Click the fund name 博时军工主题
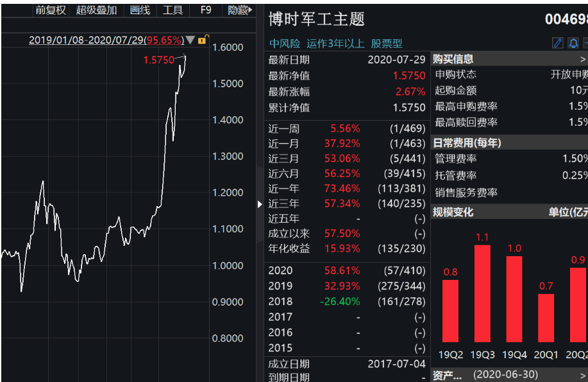The image size is (588, 382). click(317, 19)
